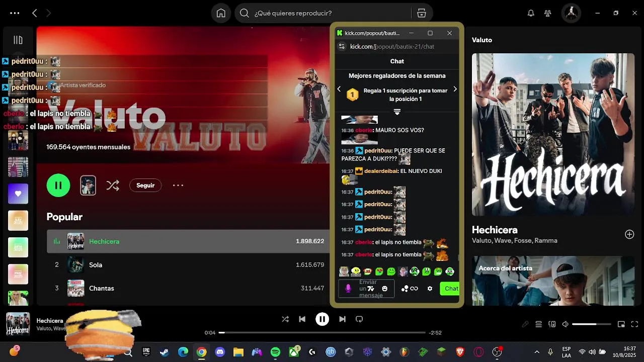Go forward in Spotify navigation
The height and width of the screenshot is (362, 644).
49,13
